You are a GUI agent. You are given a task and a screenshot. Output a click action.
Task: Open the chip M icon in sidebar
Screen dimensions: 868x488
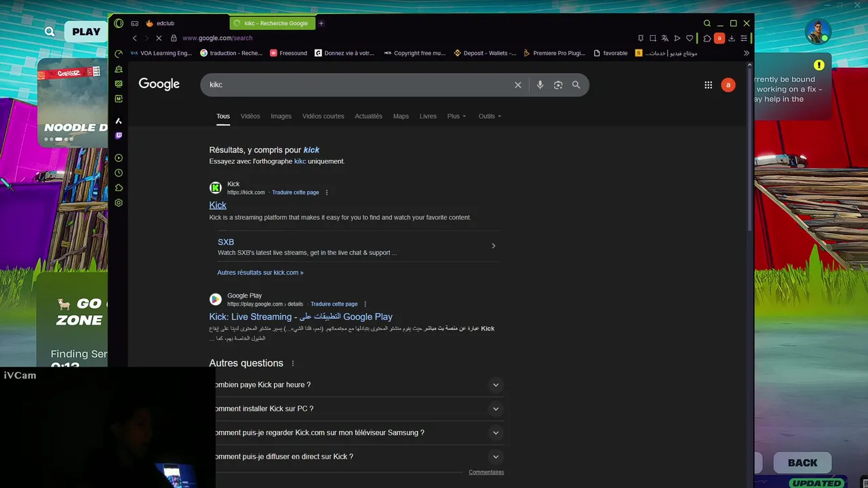pos(119,99)
